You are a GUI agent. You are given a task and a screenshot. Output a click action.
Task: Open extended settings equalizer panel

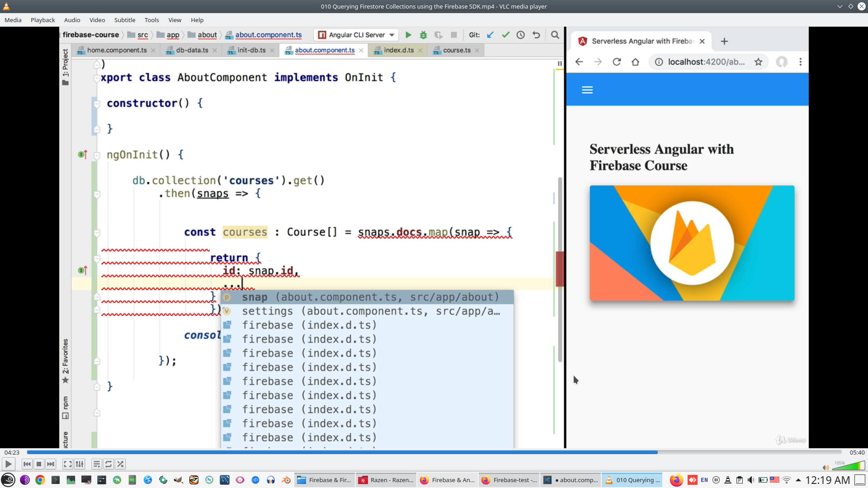80,464
